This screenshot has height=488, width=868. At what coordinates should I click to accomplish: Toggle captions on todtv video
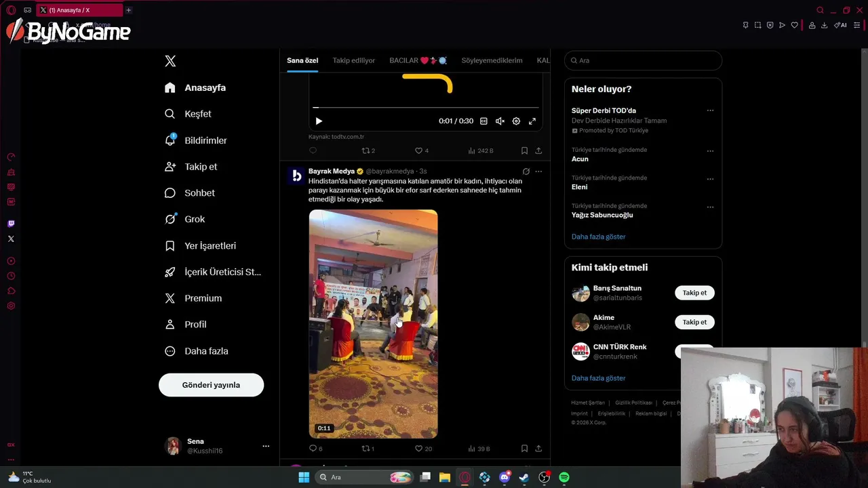(x=484, y=121)
